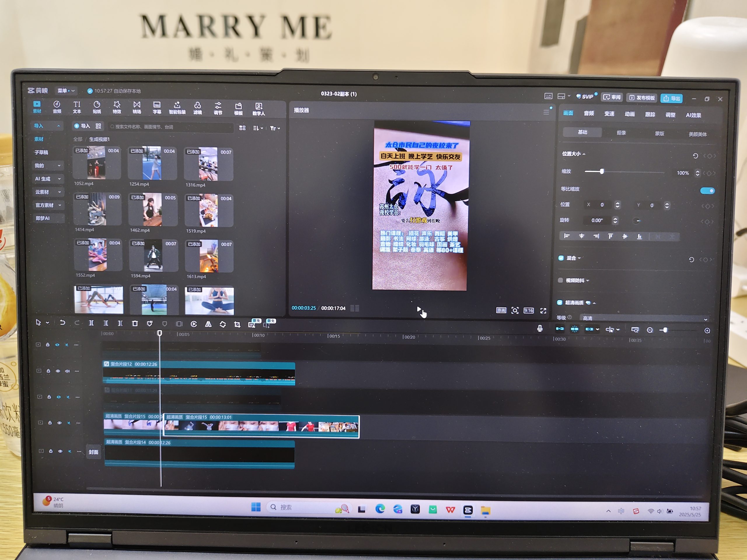Open the 数字人 digital human panel
747x560 pixels.
[x=259, y=109]
